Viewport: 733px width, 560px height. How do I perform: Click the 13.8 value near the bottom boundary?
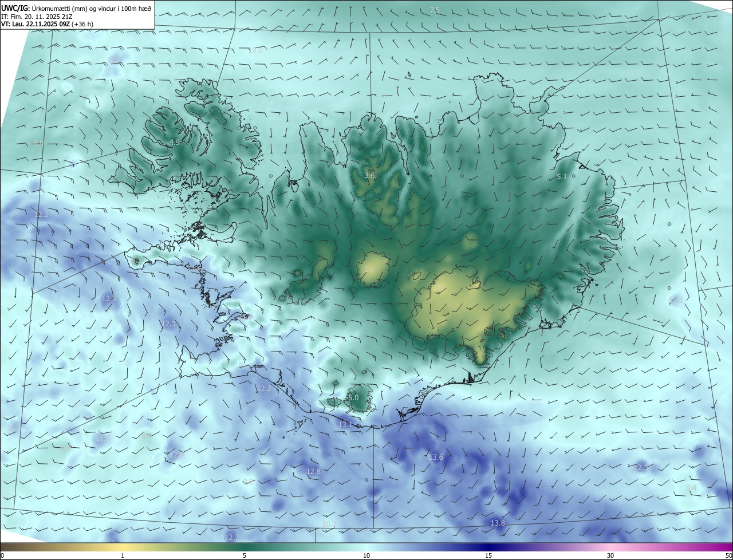tap(498, 523)
